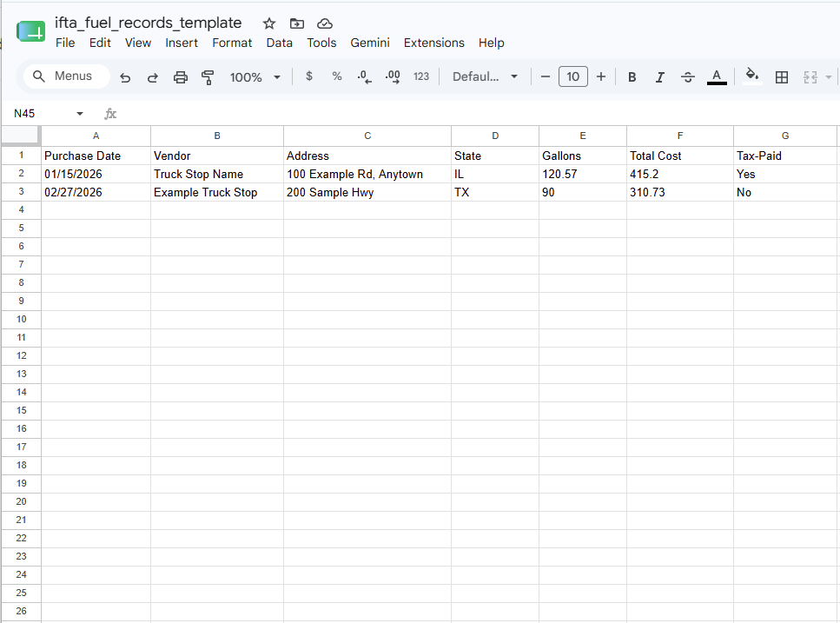
Task: Open the Data menu
Action: pos(280,43)
